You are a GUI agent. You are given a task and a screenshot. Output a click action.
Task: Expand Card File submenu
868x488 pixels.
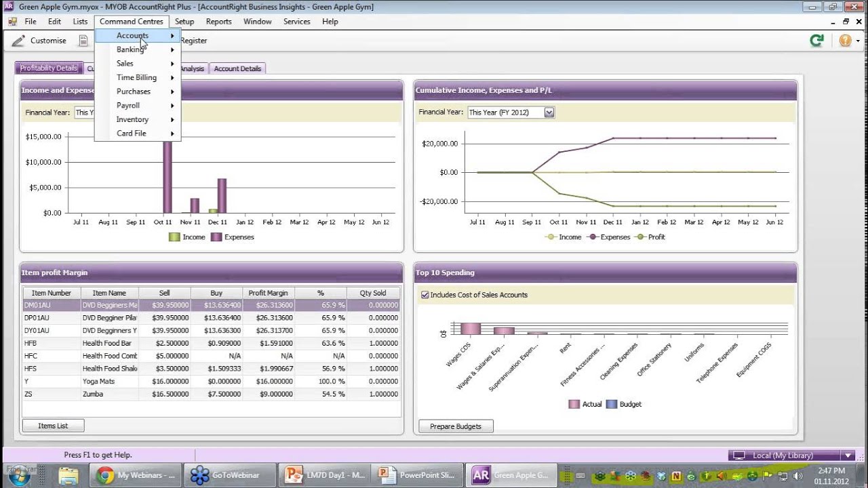pyautogui.click(x=138, y=134)
